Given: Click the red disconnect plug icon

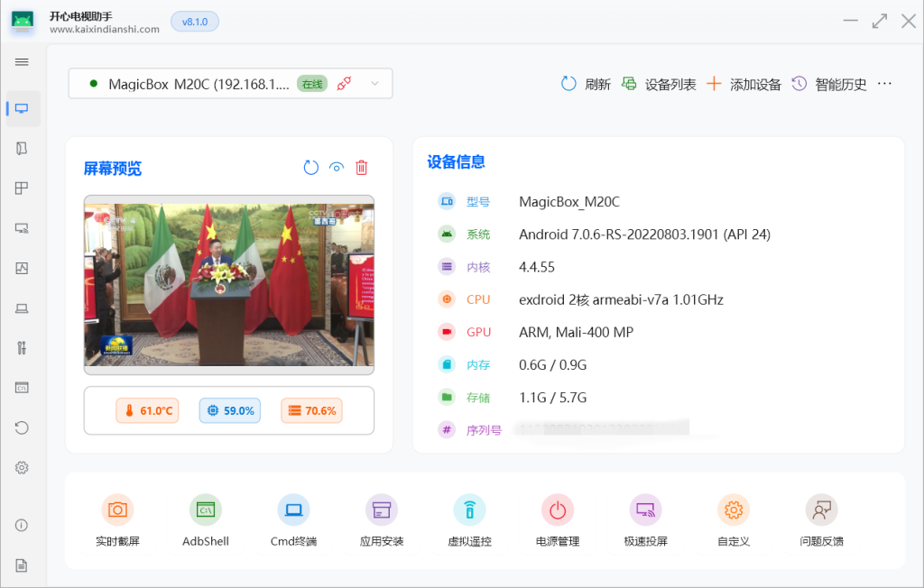Looking at the screenshot, I should click(x=344, y=84).
